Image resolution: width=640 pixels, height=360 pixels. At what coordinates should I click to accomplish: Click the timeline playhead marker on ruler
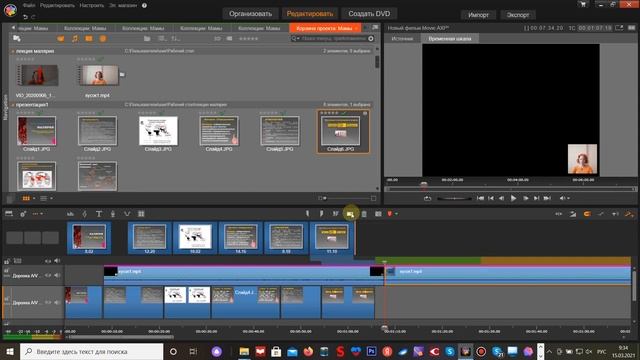[x=384, y=328]
